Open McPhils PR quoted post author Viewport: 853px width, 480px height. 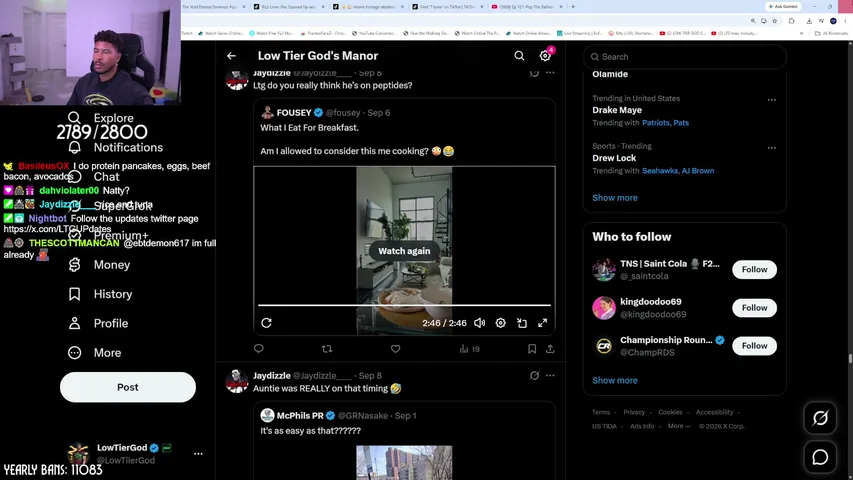click(300, 415)
